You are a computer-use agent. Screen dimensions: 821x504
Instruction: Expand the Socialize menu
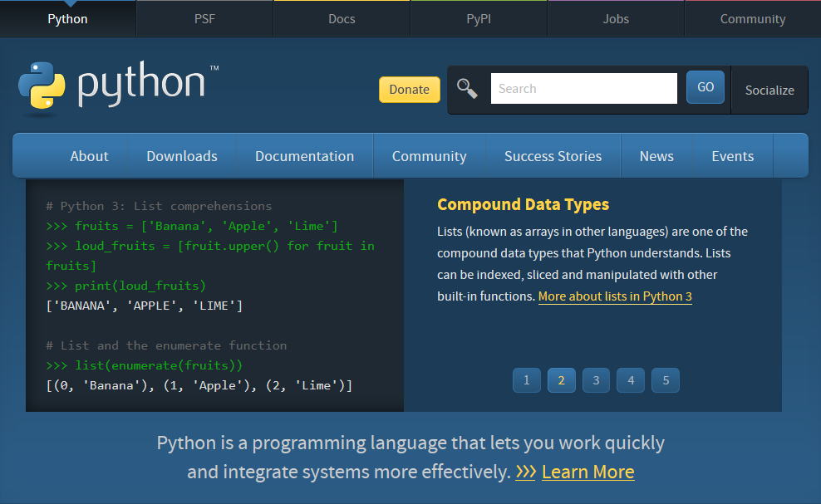click(x=769, y=90)
